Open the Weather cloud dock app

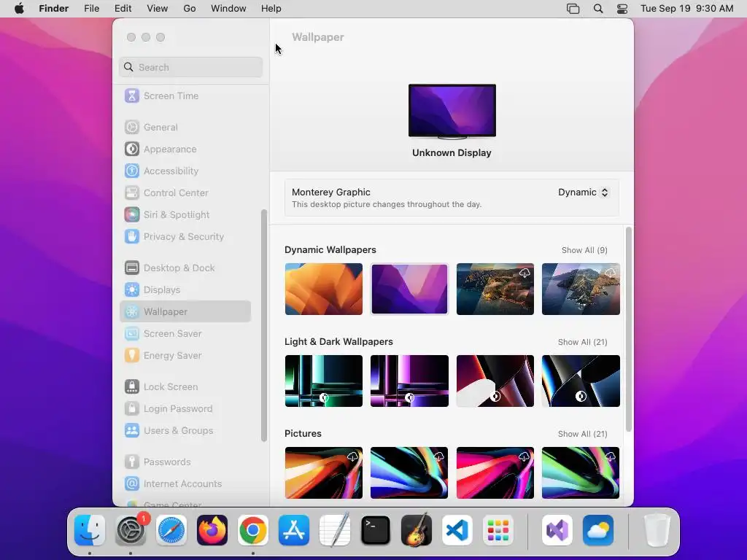pyautogui.click(x=598, y=530)
